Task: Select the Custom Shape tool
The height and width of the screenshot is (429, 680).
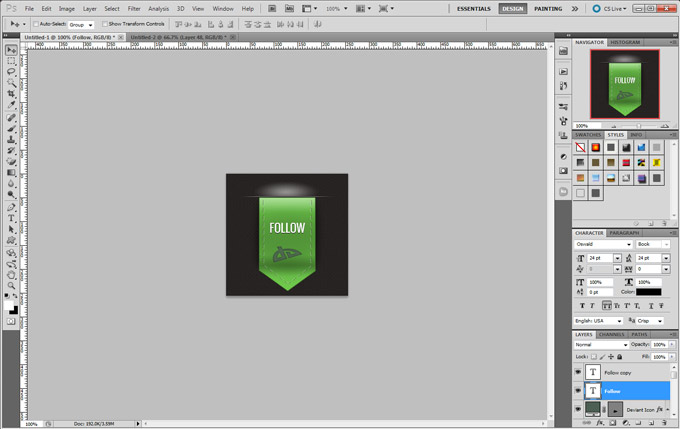Action: (11, 240)
